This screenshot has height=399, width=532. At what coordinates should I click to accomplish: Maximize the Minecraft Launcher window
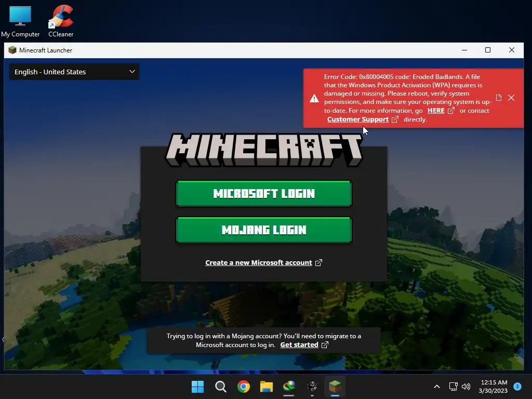click(488, 50)
